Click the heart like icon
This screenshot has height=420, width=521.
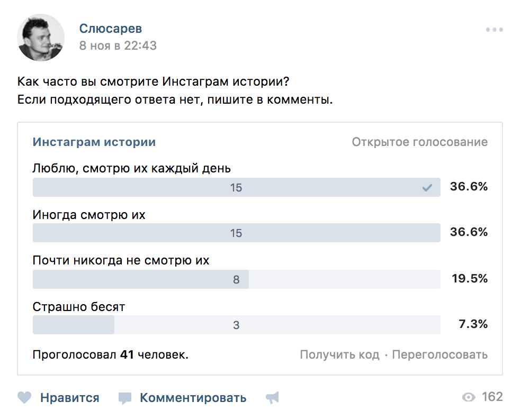[x=24, y=398]
